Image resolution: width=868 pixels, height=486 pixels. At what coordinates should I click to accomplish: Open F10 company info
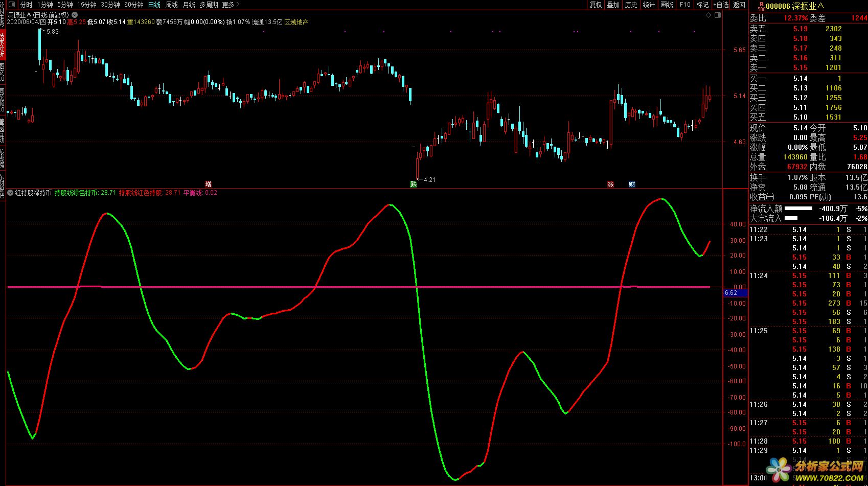tap(685, 5)
